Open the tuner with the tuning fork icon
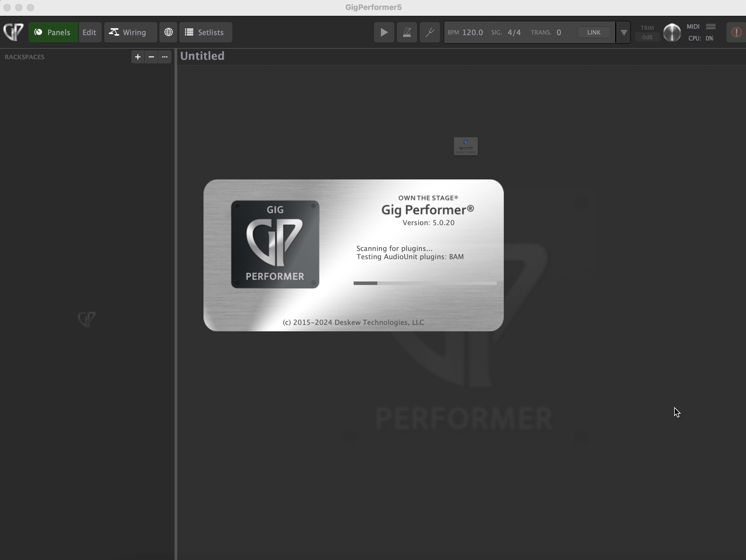Image resolution: width=746 pixels, height=560 pixels. coord(430,32)
